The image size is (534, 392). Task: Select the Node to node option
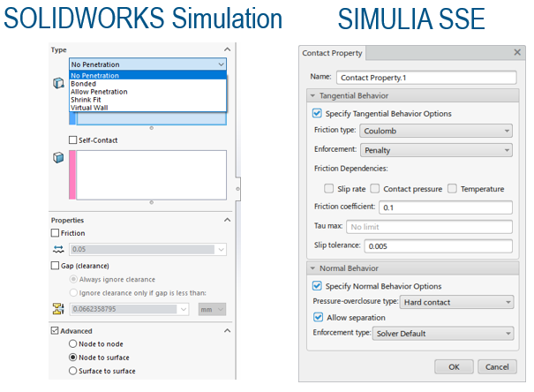[73, 344]
